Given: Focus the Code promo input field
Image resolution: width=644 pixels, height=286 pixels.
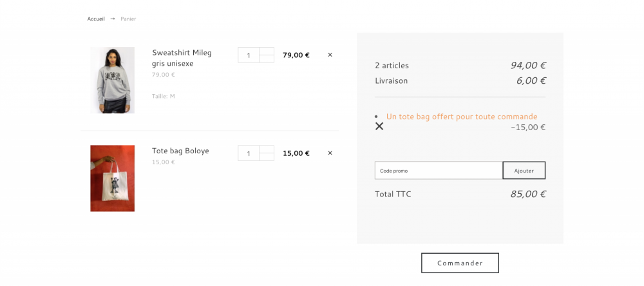Looking at the screenshot, I should click(x=438, y=171).
